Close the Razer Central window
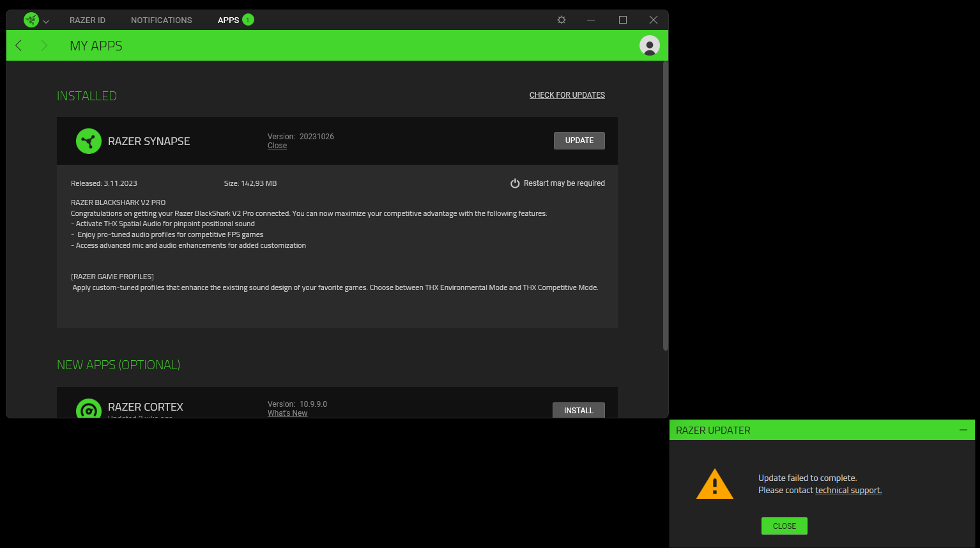The height and width of the screenshot is (548, 980). click(x=654, y=20)
